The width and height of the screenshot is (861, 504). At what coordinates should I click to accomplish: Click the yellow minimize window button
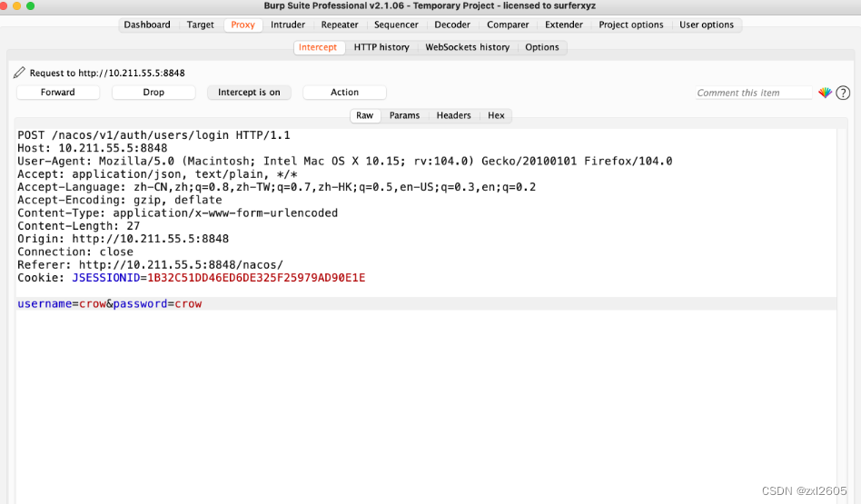click(16, 5)
